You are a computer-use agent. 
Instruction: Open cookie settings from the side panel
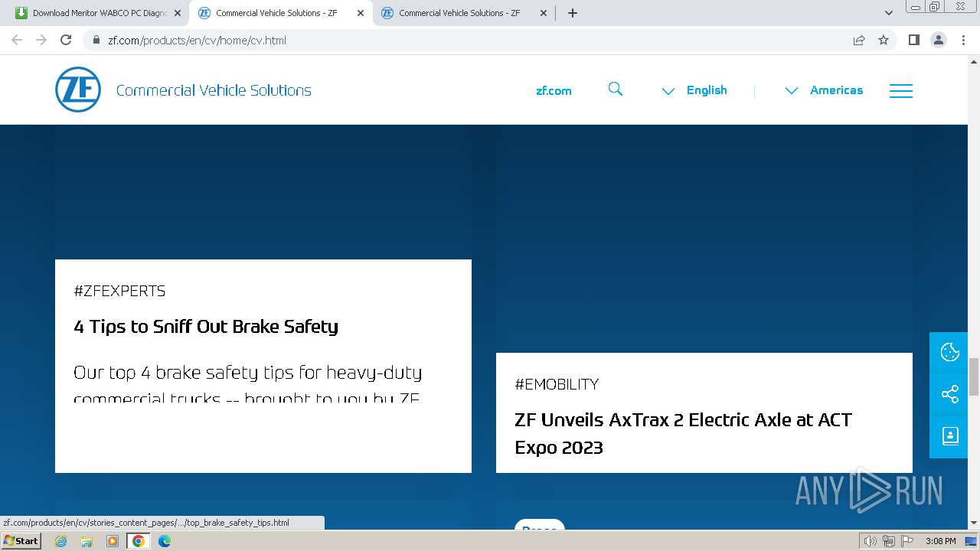(x=949, y=352)
